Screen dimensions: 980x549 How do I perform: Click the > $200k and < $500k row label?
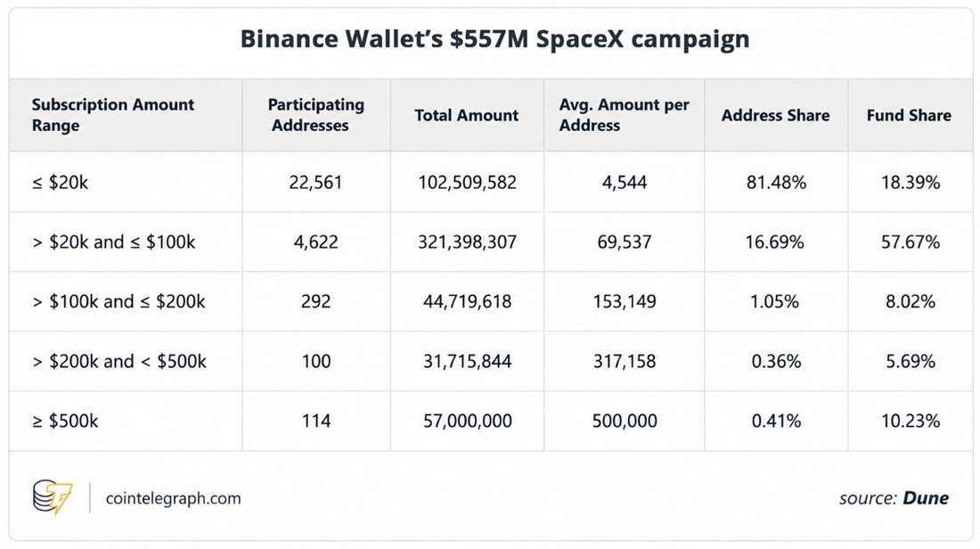coord(119,362)
